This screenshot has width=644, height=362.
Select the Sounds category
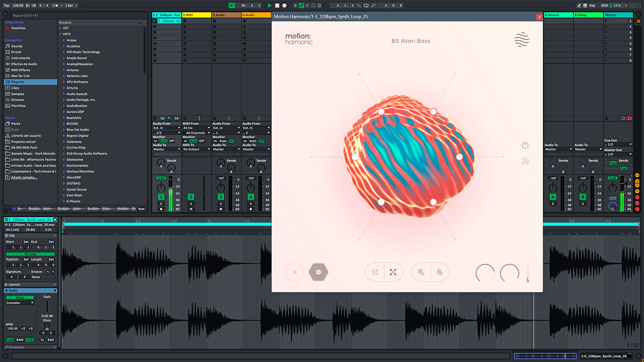pos(17,46)
